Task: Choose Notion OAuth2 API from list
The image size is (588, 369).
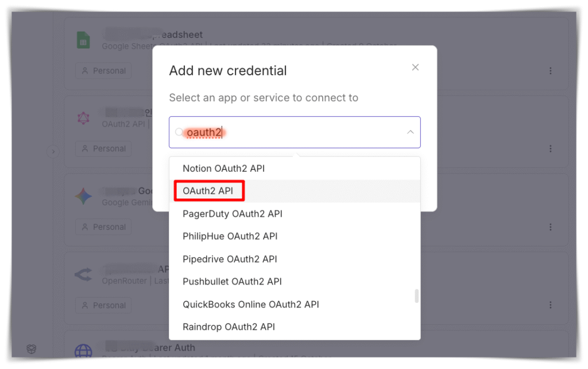Action: 223,168
